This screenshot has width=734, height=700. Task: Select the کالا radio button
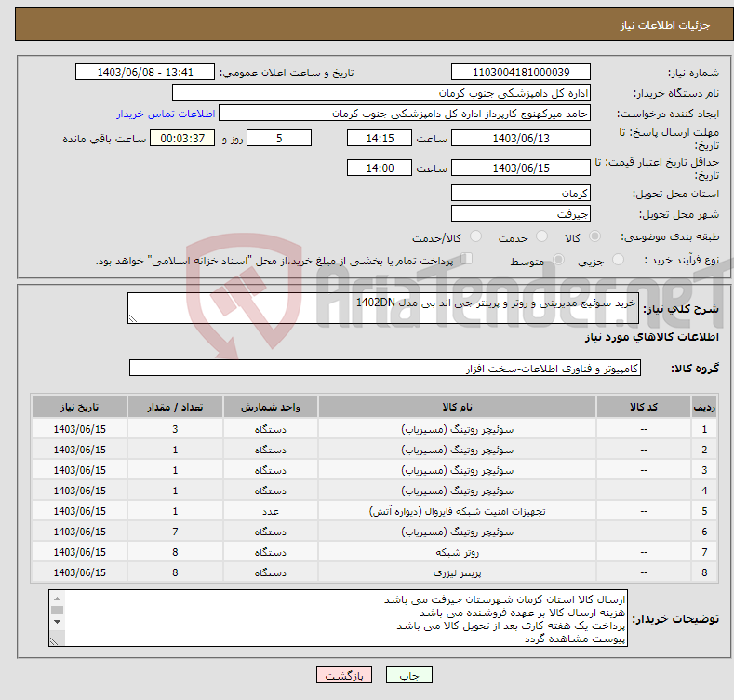click(594, 236)
